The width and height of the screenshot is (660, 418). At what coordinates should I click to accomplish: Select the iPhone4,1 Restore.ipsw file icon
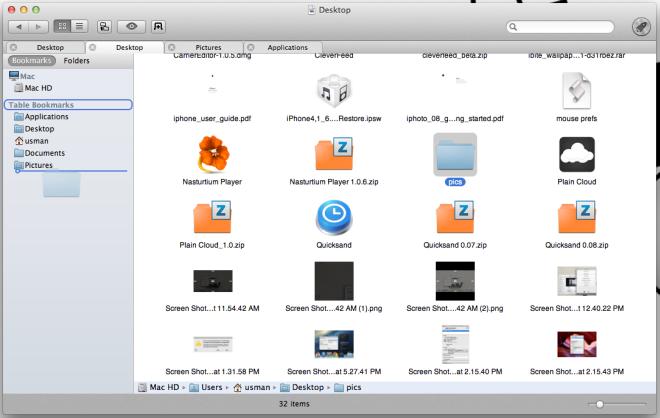pyautogui.click(x=334, y=91)
